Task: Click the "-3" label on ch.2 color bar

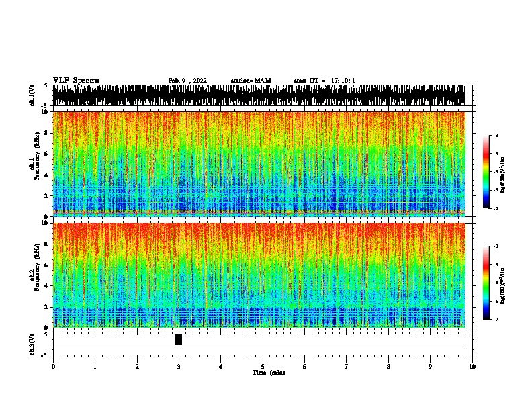Action: (496, 246)
